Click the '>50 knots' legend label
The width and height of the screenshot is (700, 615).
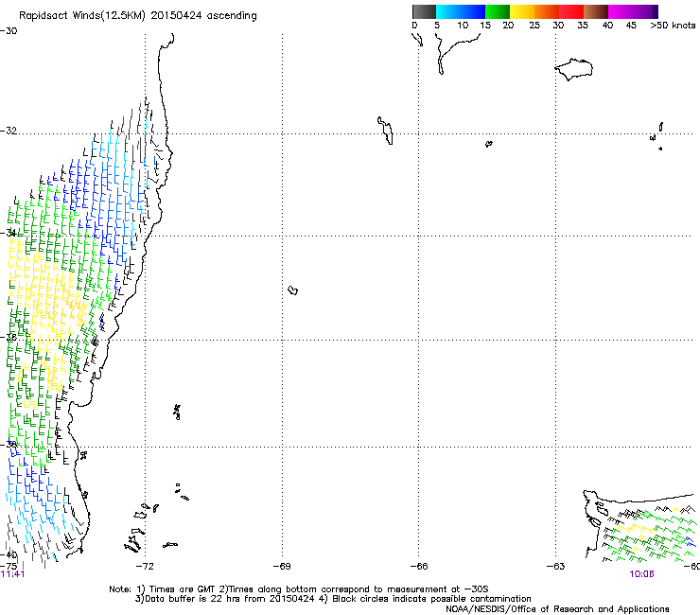pyautogui.click(x=673, y=26)
